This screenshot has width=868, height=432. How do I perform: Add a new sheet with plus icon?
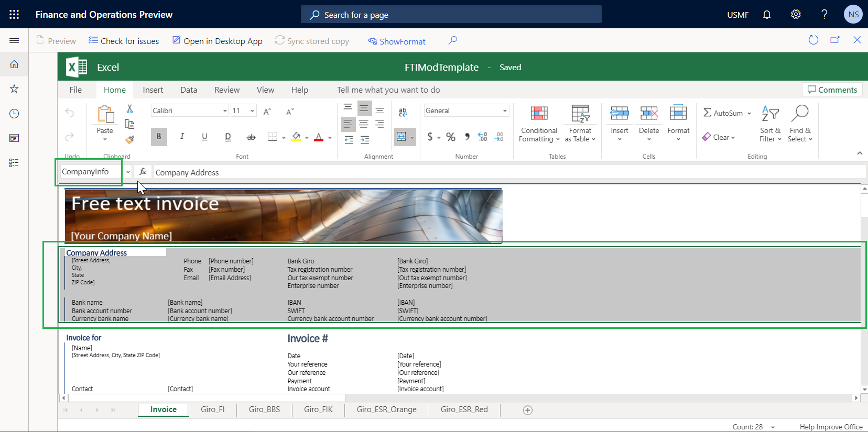(528, 410)
